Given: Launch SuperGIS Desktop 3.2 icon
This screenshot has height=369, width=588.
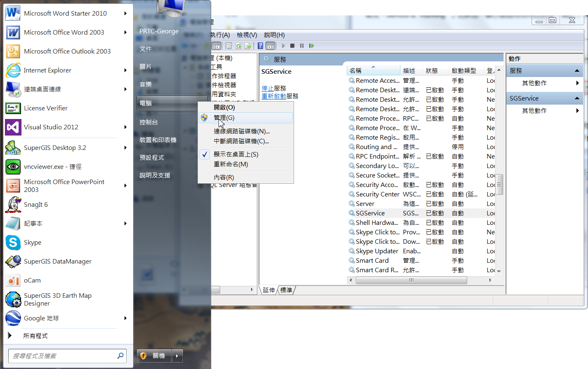Looking at the screenshot, I should [13, 147].
